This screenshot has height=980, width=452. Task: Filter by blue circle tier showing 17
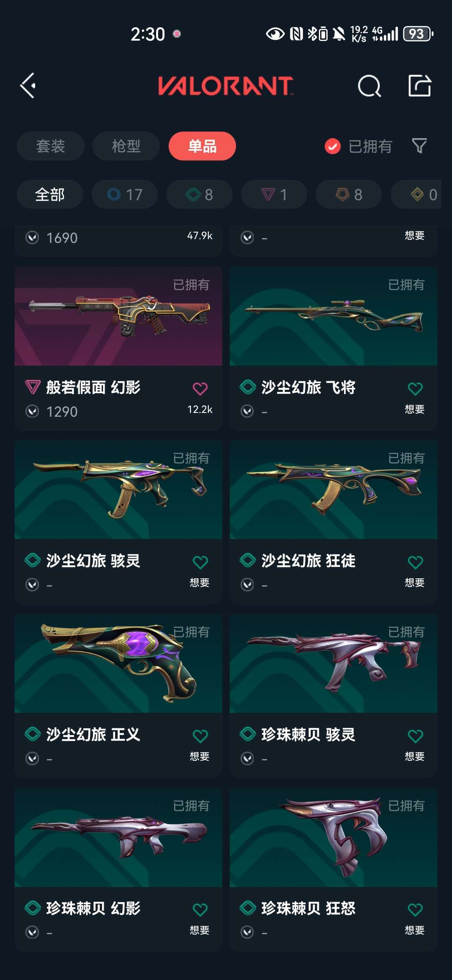pos(125,194)
